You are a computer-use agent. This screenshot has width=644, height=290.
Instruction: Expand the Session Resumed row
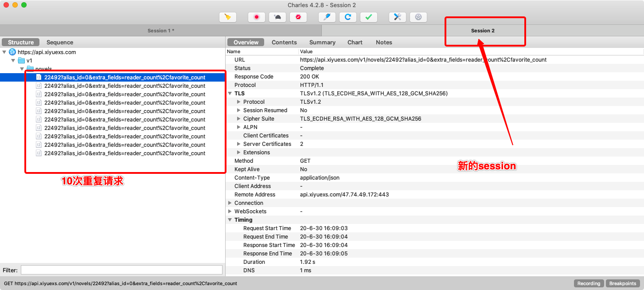239,110
